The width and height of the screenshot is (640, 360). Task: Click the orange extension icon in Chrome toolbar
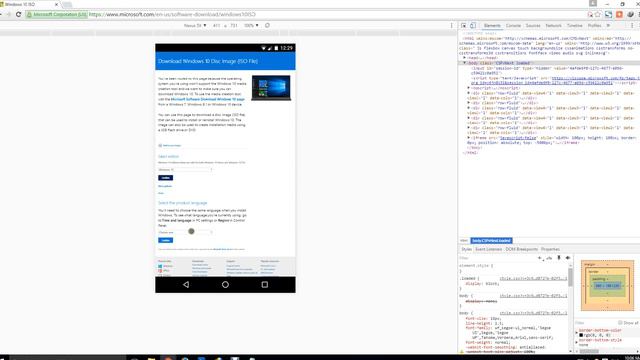click(x=619, y=14)
